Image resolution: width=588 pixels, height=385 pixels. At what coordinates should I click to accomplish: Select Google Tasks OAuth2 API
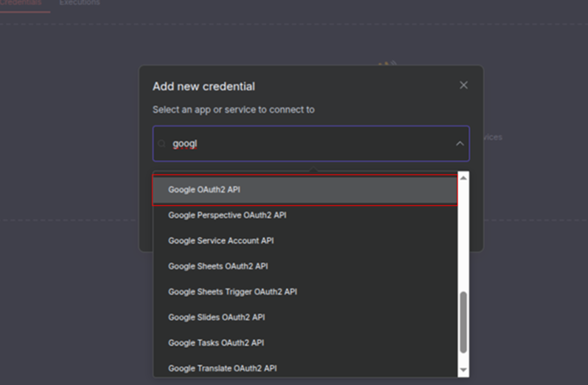(x=305, y=342)
